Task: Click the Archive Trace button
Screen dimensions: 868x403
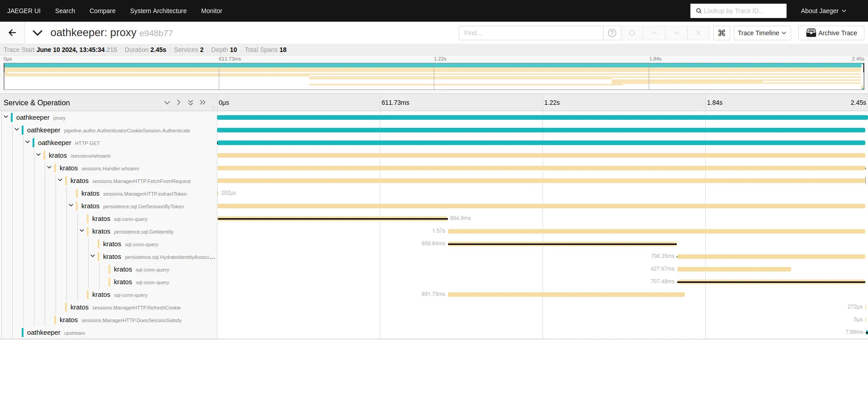Action: (x=831, y=33)
